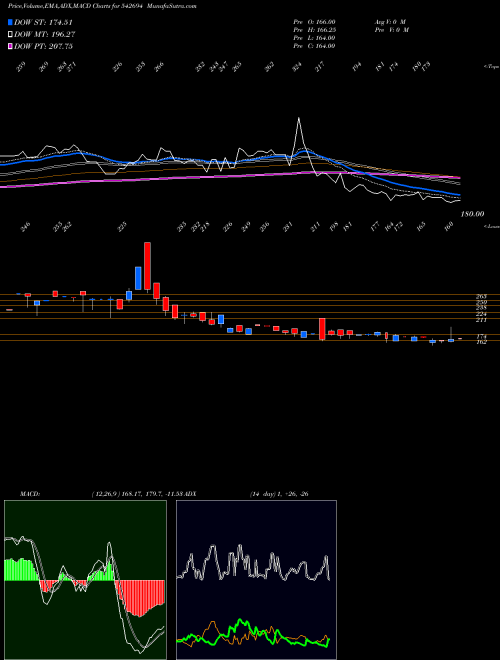Click the Avg V: 0 M value
500x660 pixels.
tap(389, 21)
